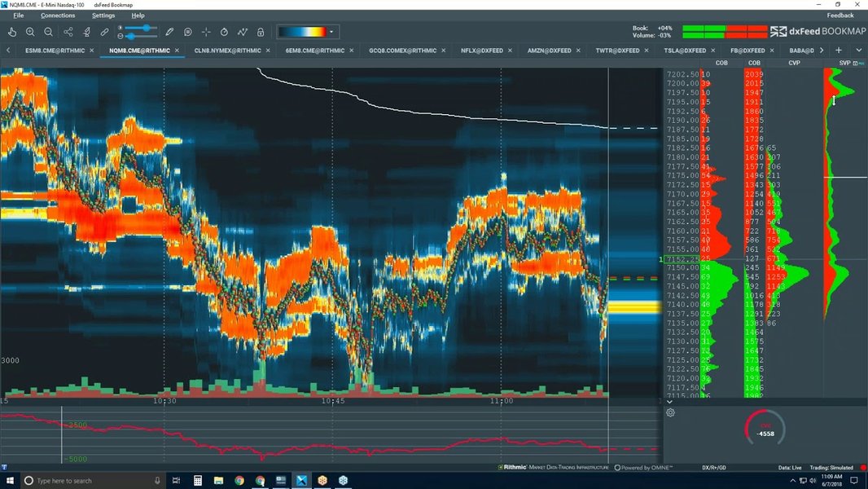Click the Feedback link

point(840,15)
